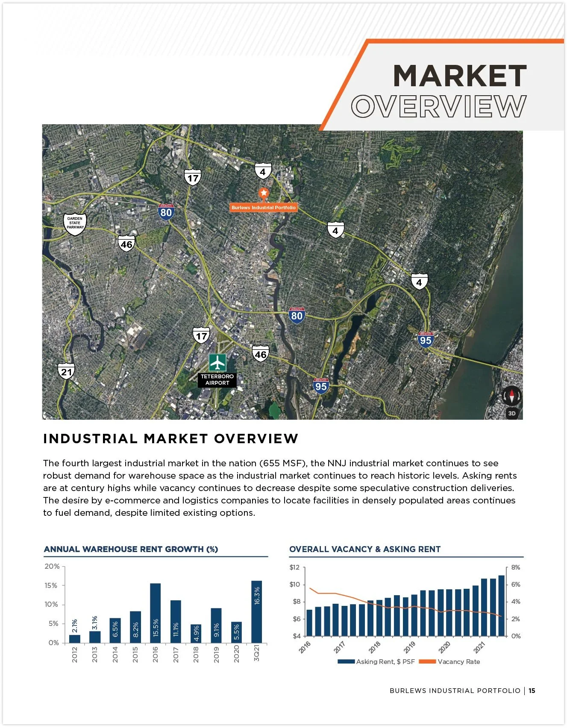This screenshot has width=567, height=728.
Task: Toggle the 3D view badge on the map
Action: point(512,413)
